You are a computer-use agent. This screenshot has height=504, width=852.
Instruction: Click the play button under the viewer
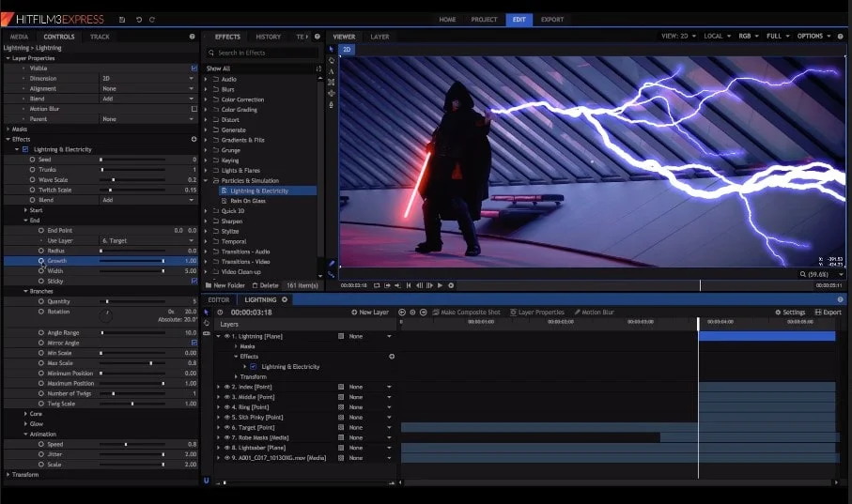point(441,285)
